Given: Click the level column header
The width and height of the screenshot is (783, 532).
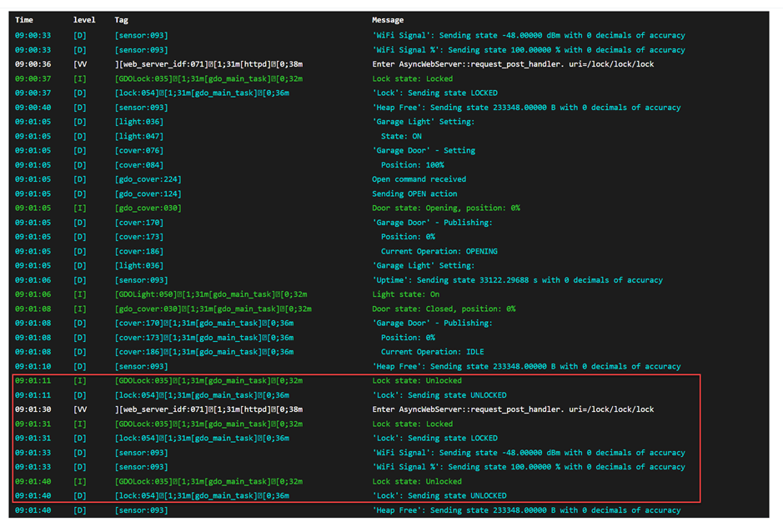Looking at the screenshot, I should coord(84,20).
